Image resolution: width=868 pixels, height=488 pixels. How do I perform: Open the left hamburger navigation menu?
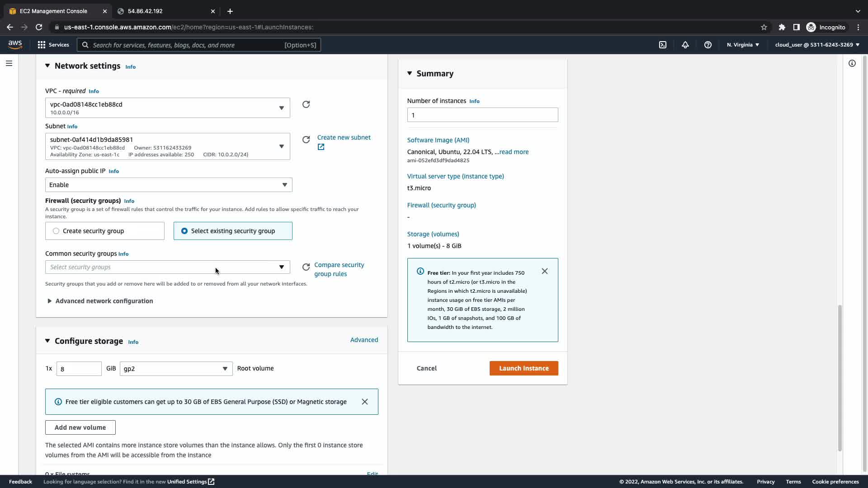(9, 63)
